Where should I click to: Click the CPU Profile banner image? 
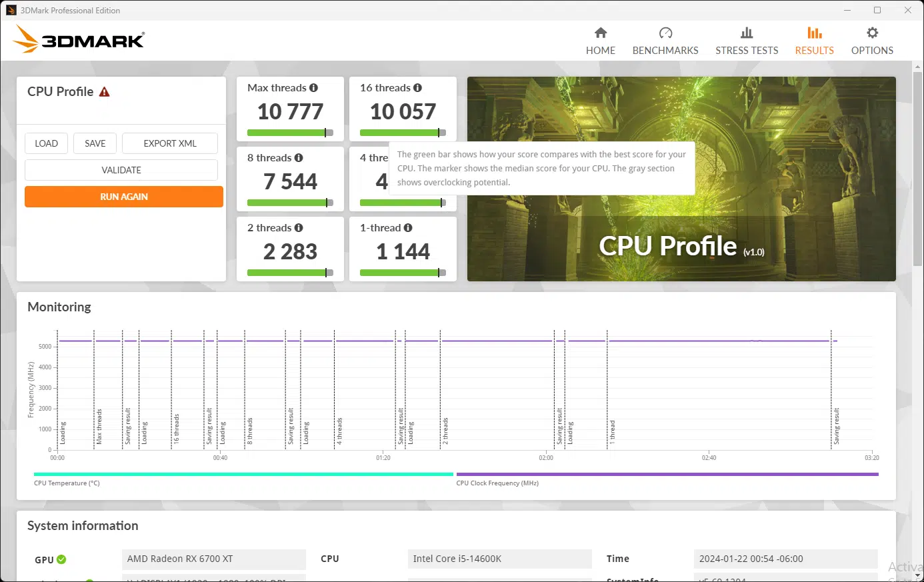click(x=681, y=179)
